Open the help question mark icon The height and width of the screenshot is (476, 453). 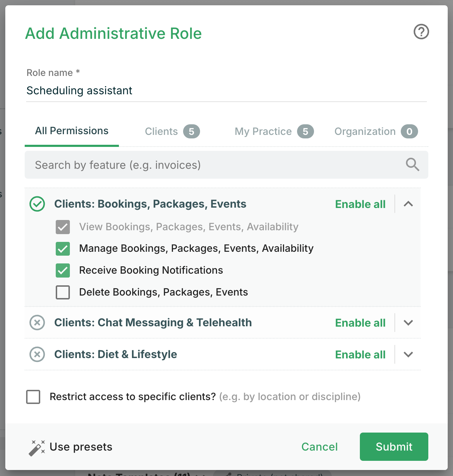(421, 32)
